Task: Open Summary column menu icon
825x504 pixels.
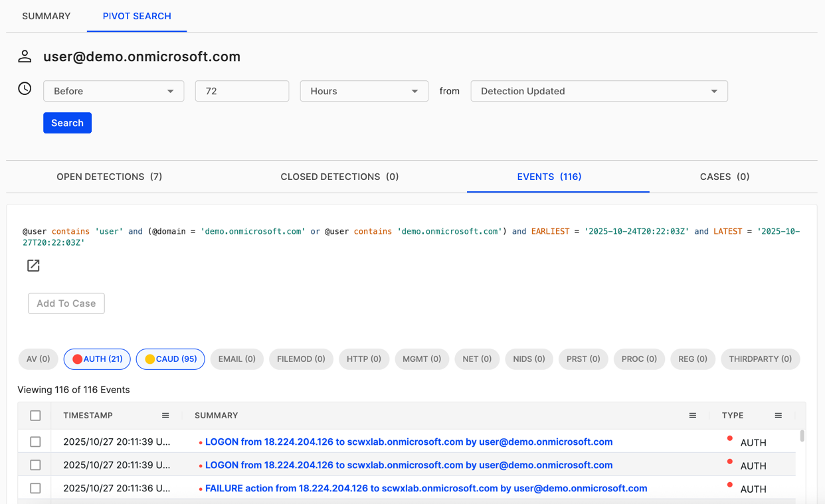Action: click(x=693, y=416)
